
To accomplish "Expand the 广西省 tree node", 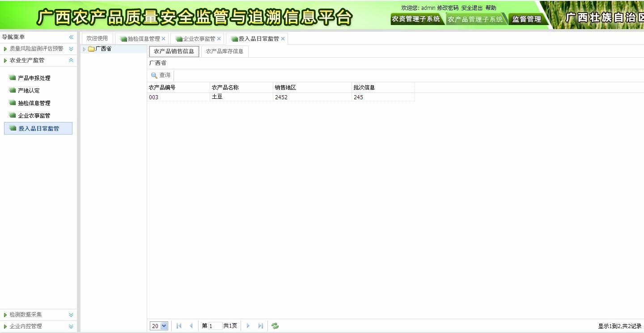I will click(x=84, y=49).
